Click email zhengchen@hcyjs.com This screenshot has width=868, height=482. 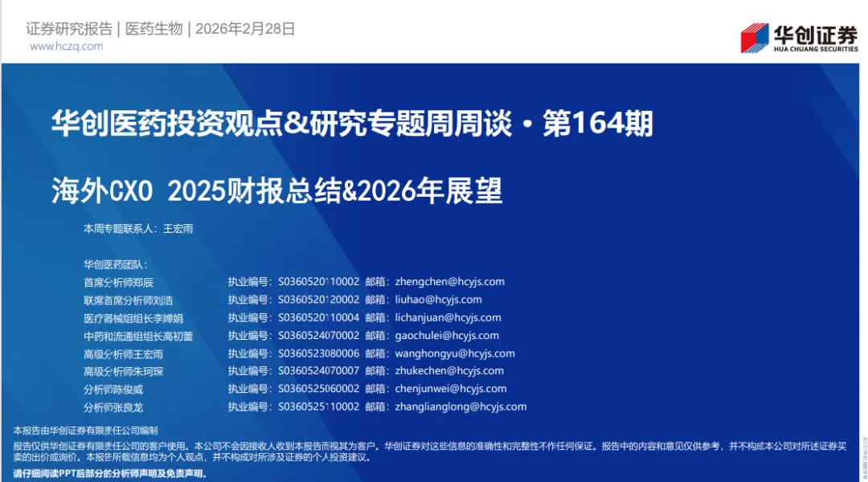coord(449,282)
